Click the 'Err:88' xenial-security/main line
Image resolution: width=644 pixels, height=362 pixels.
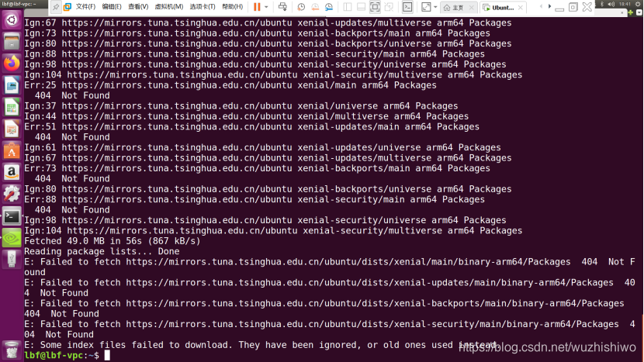click(x=254, y=199)
